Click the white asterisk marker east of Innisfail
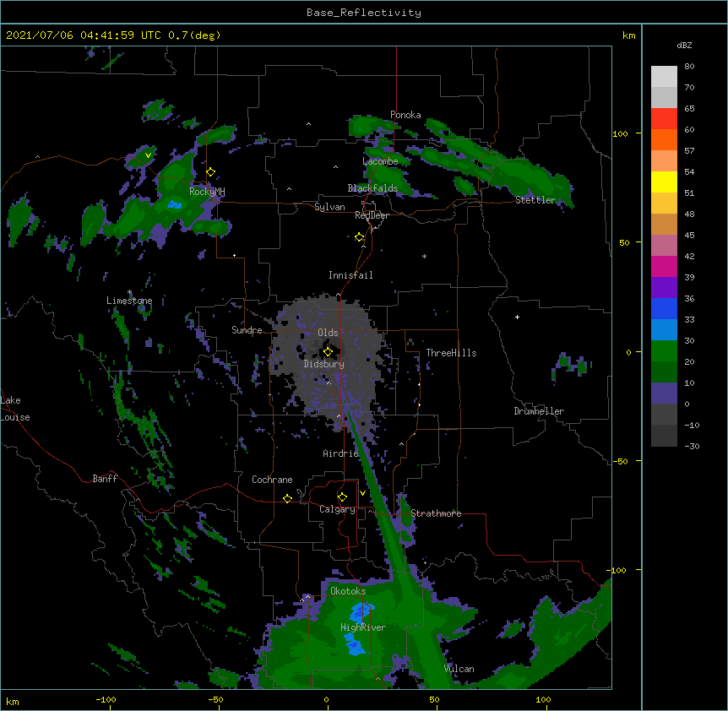The width and height of the screenshot is (728, 711). click(x=424, y=256)
